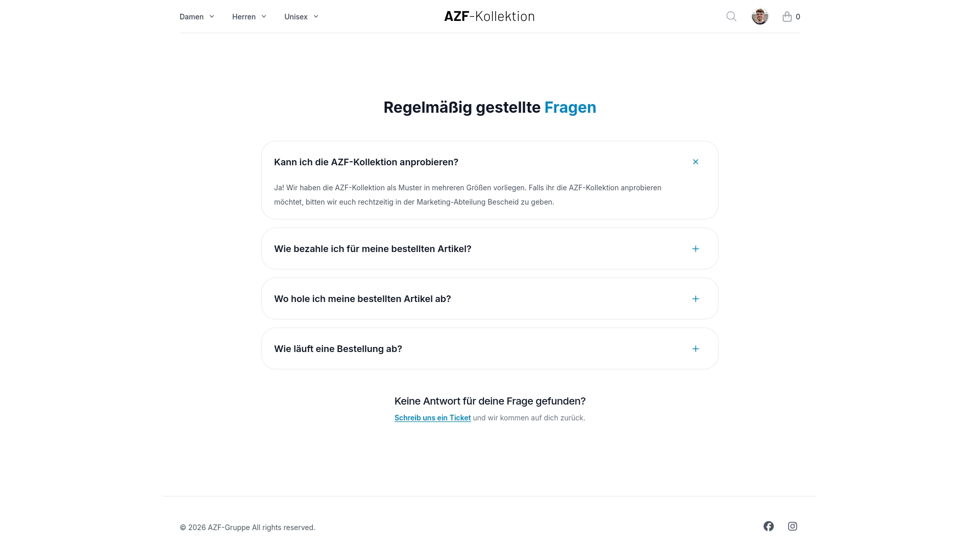Expand "Wie bezahle ich für meine bestellten Artikel?"

tap(489, 248)
